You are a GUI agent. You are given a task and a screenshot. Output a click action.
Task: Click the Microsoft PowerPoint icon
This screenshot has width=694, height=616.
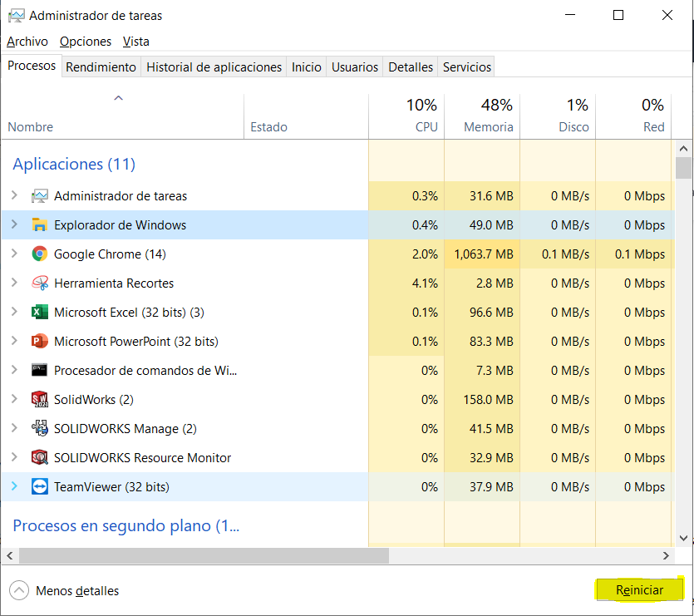[39, 342]
